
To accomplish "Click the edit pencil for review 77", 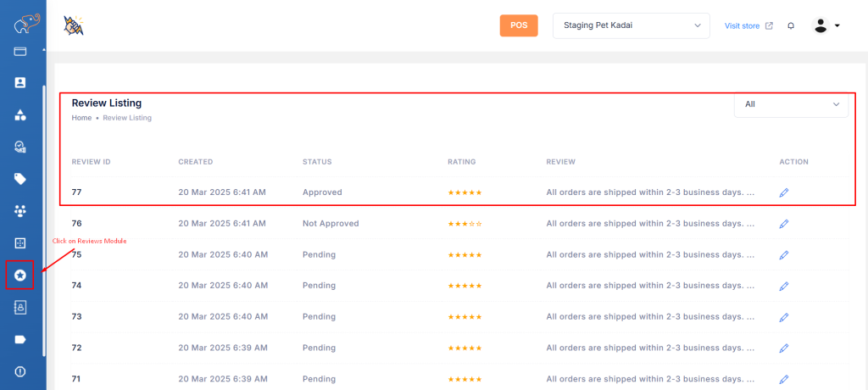I will tap(784, 192).
